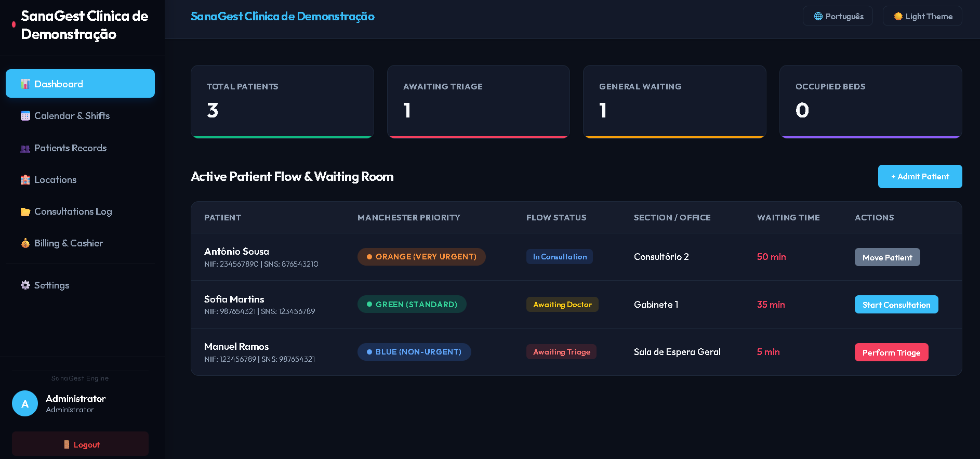Click the Admit Patient button
Screen dimensions: 980x459
pyautogui.click(x=920, y=177)
